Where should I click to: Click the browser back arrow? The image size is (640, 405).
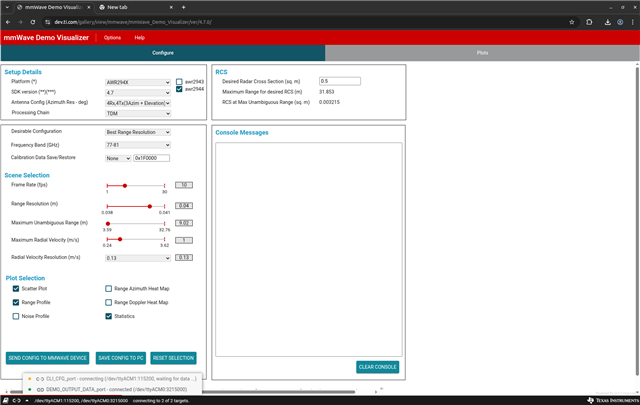(x=8, y=22)
